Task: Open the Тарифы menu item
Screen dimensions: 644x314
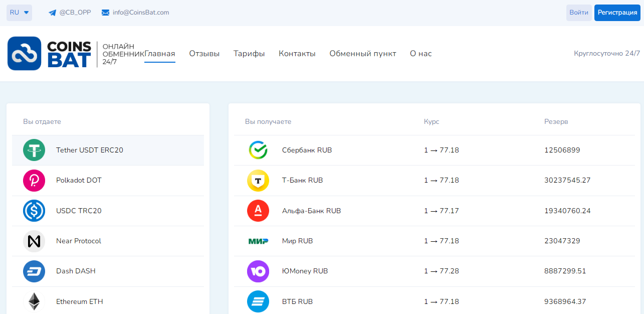Action: coord(249,53)
